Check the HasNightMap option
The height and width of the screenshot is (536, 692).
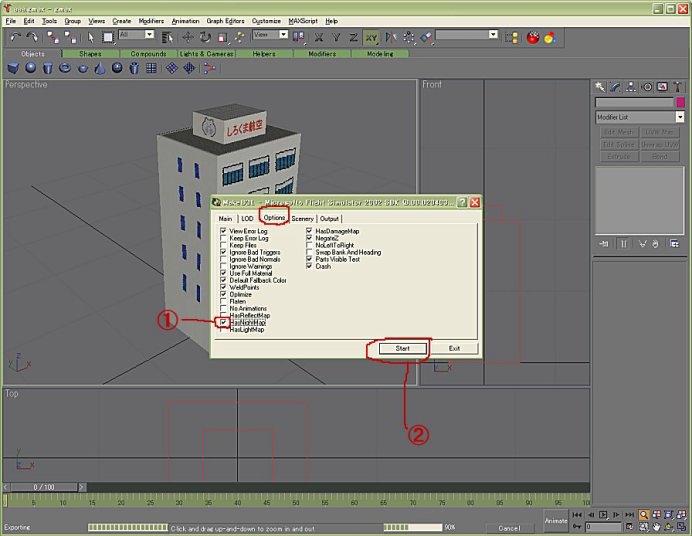tap(224, 323)
